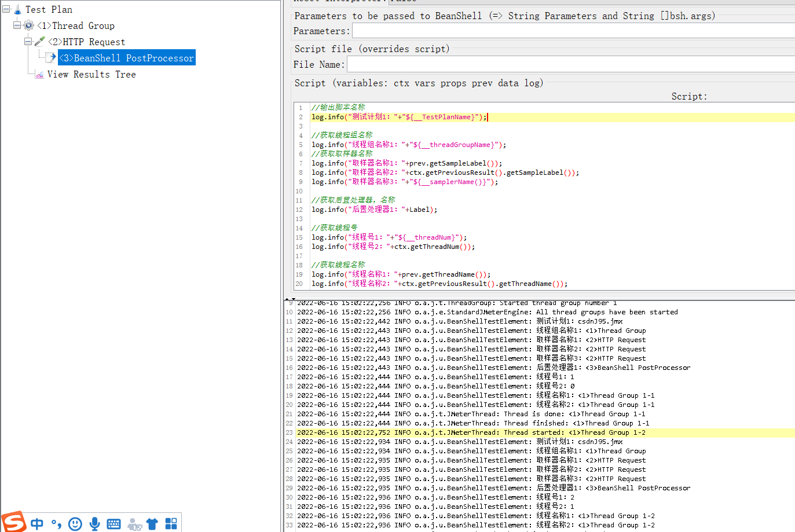Collapse the <1>Thread Group node

tap(17, 25)
